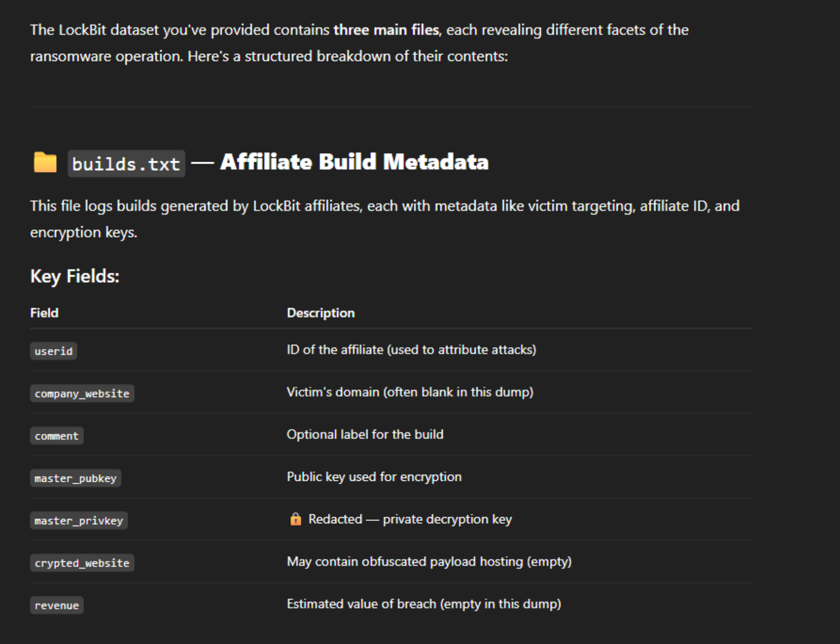Select the builds.txt inline code label

click(126, 164)
